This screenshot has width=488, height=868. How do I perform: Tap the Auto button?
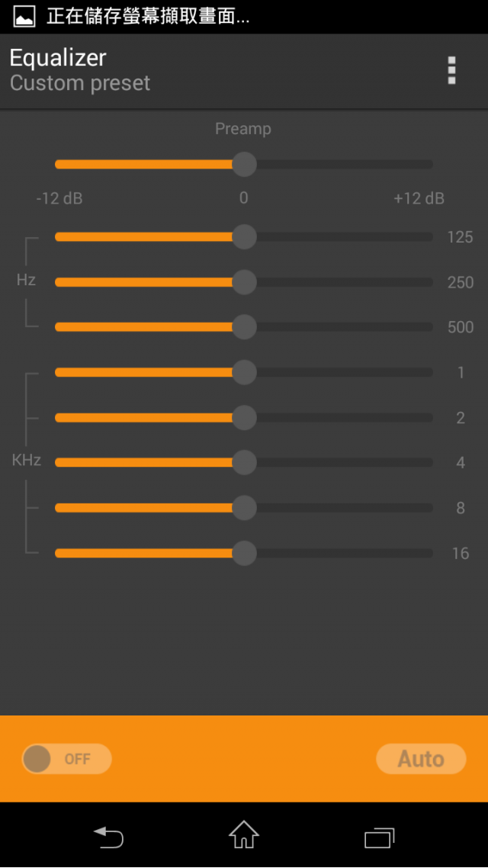click(x=421, y=758)
